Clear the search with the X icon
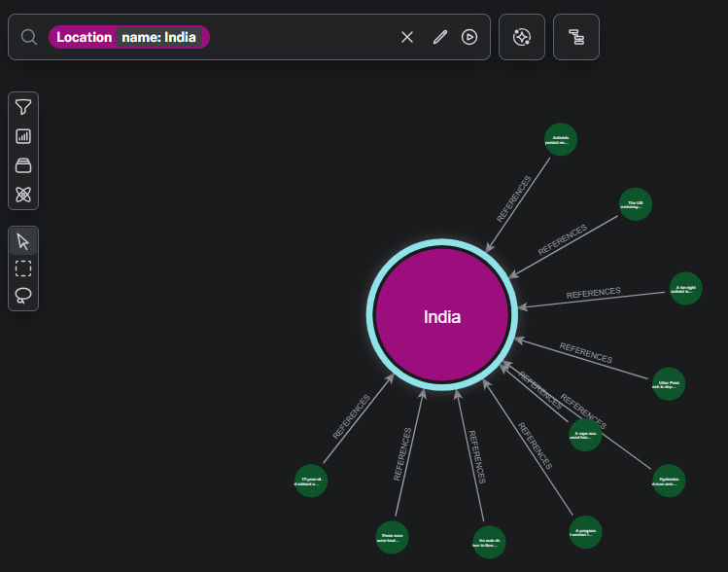Image resolution: width=728 pixels, height=572 pixels. (x=407, y=37)
